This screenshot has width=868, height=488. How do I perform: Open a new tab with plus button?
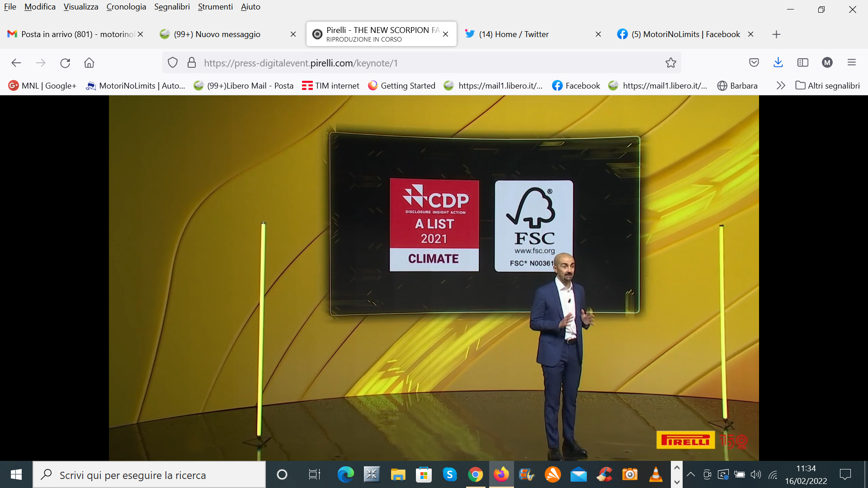tap(776, 34)
